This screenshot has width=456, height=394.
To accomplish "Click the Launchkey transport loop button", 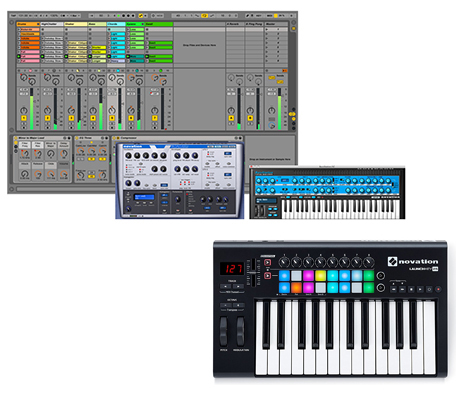I will (x=429, y=289).
